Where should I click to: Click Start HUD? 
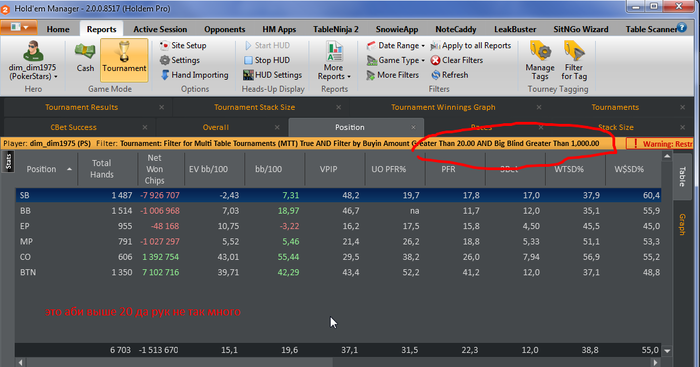(x=267, y=45)
